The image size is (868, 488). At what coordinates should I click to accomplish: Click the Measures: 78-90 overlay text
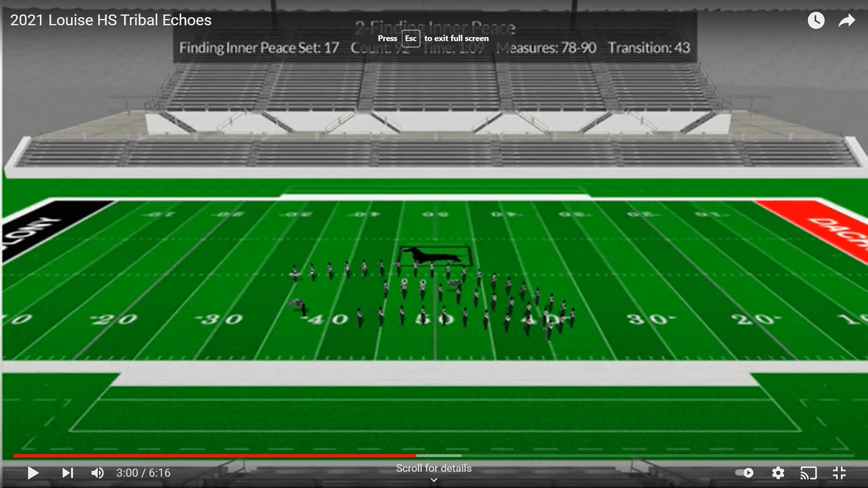546,47
